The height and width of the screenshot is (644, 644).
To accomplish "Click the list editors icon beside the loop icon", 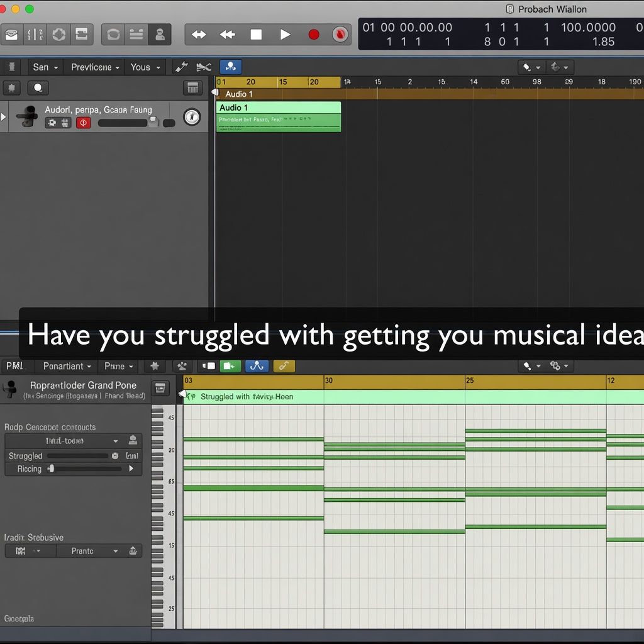I will [x=136, y=35].
